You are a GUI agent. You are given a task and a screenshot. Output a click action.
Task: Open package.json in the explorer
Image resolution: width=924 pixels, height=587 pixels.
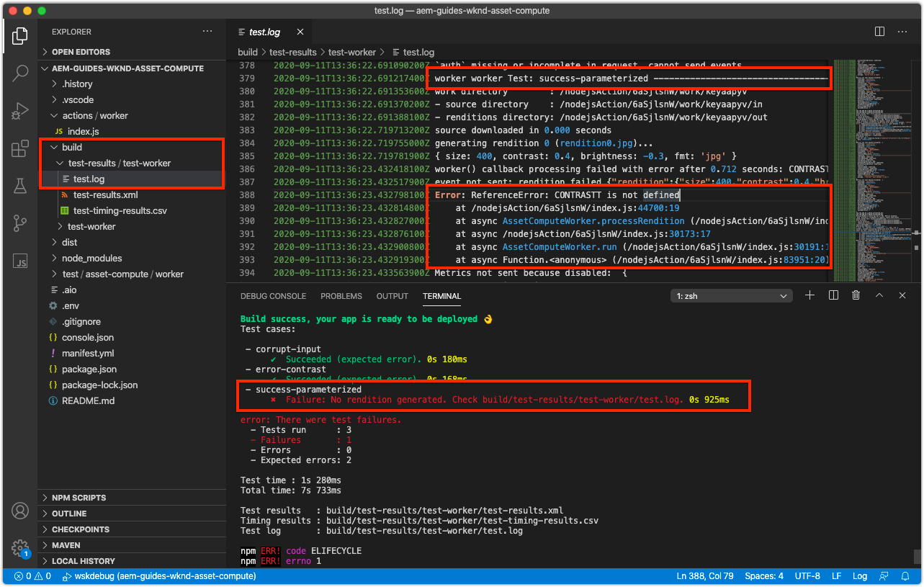(89, 369)
